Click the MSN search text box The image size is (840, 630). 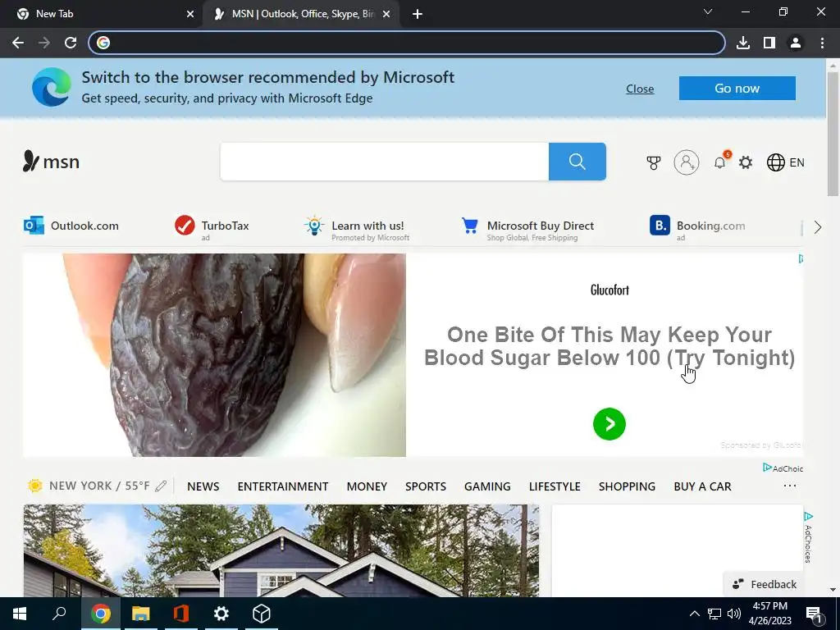coord(385,162)
